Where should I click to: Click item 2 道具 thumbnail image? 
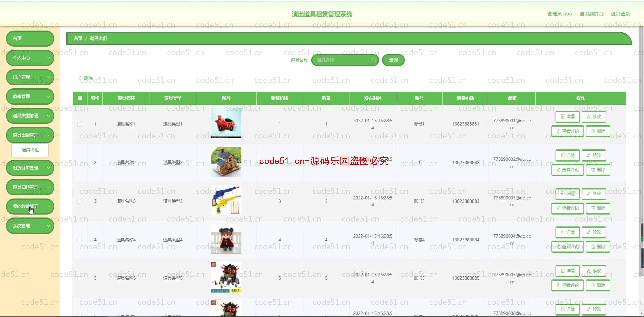pyautogui.click(x=226, y=162)
